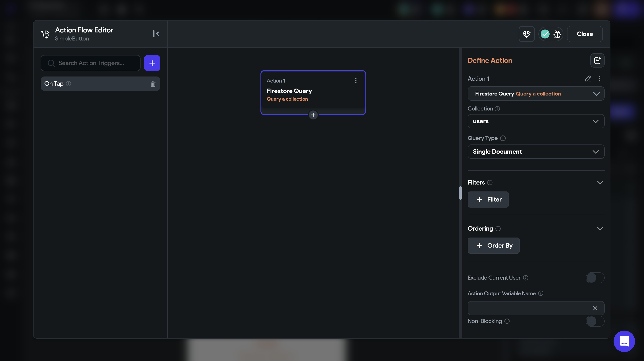Open the Firestore Query action type dropdown

pyautogui.click(x=536, y=94)
